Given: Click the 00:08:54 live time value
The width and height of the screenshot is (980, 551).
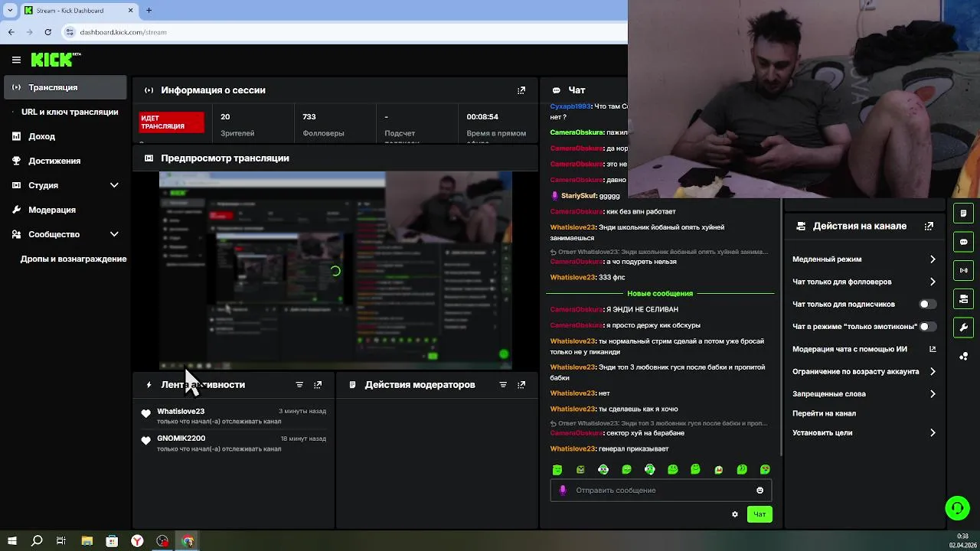Looking at the screenshot, I should coord(482,117).
